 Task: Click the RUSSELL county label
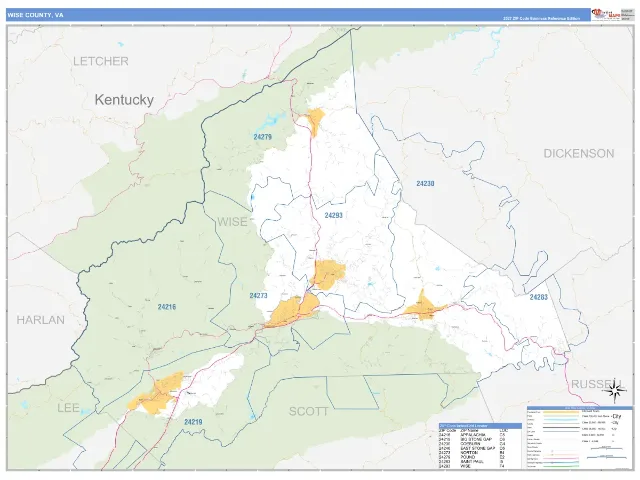tap(597, 384)
